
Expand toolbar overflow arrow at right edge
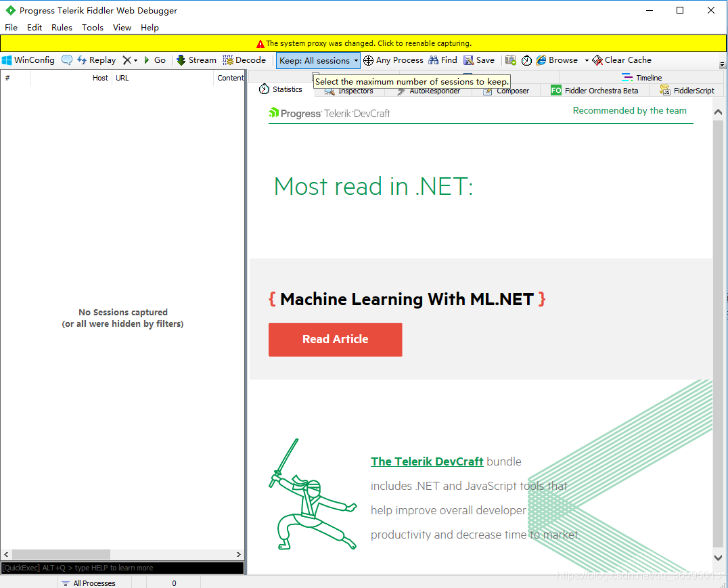point(722,64)
